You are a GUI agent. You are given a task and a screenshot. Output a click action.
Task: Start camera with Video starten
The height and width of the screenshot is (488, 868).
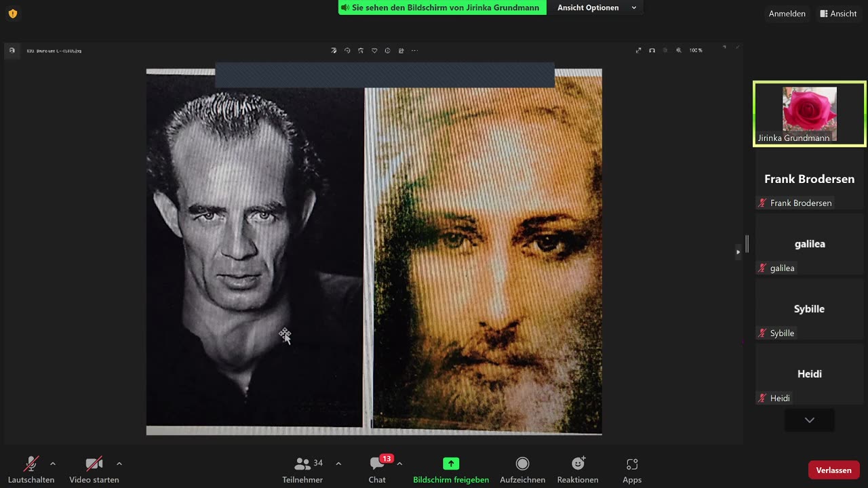94,469
